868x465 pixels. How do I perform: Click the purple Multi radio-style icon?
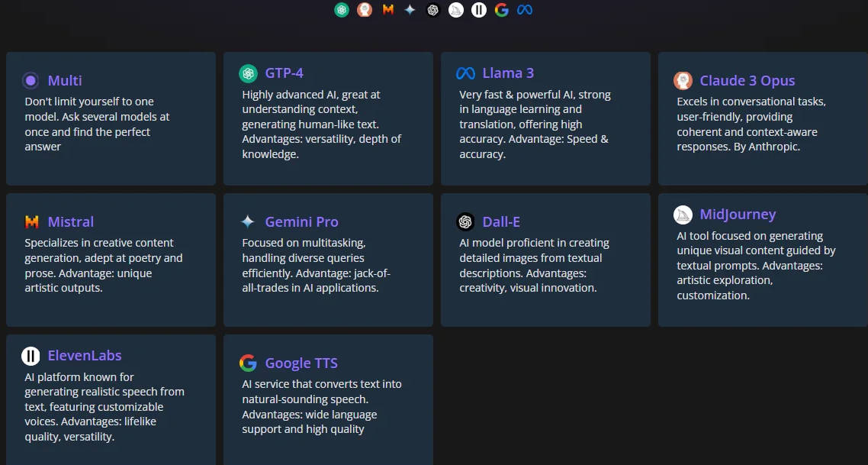click(31, 80)
